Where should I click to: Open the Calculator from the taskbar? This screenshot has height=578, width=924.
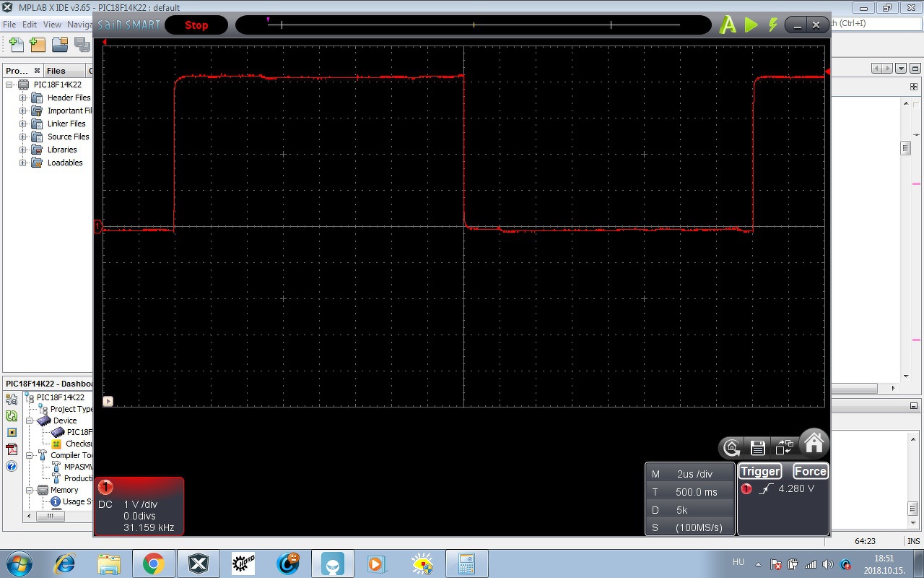click(466, 564)
